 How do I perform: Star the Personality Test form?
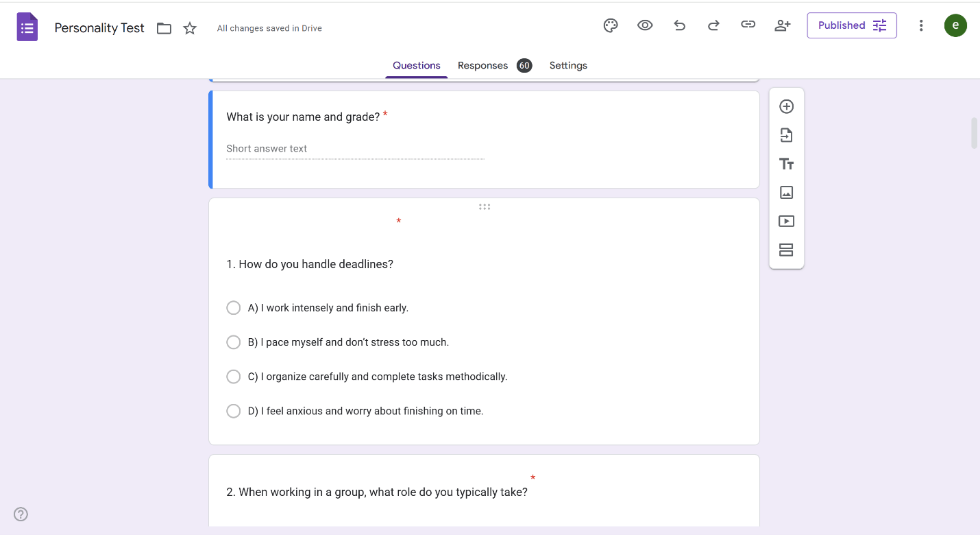[x=190, y=28]
